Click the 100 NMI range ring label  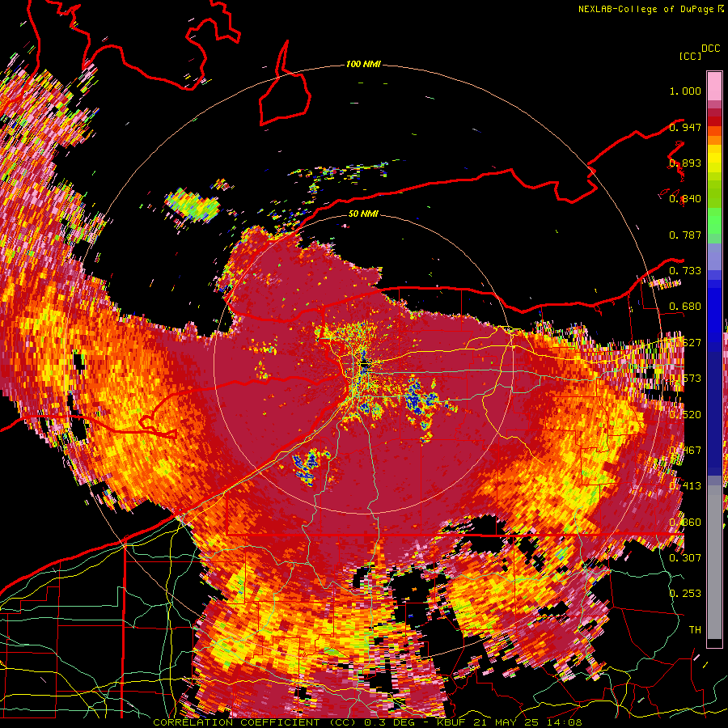(x=363, y=64)
